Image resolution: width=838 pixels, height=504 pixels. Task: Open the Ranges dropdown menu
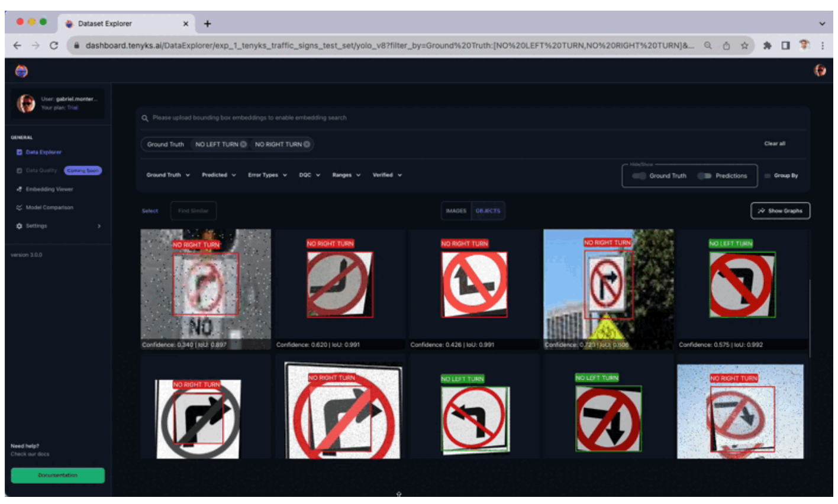tap(346, 175)
